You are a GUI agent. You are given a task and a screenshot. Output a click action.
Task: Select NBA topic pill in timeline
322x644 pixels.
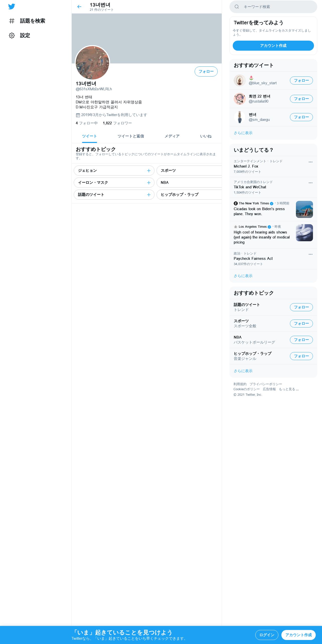(189, 183)
